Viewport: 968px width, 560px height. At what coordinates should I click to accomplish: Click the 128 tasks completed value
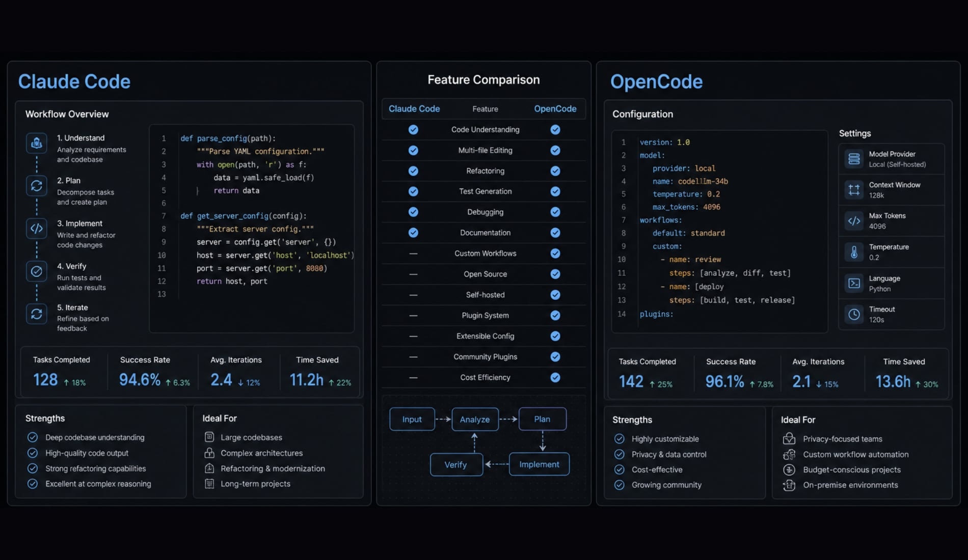pyautogui.click(x=45, y=380)
